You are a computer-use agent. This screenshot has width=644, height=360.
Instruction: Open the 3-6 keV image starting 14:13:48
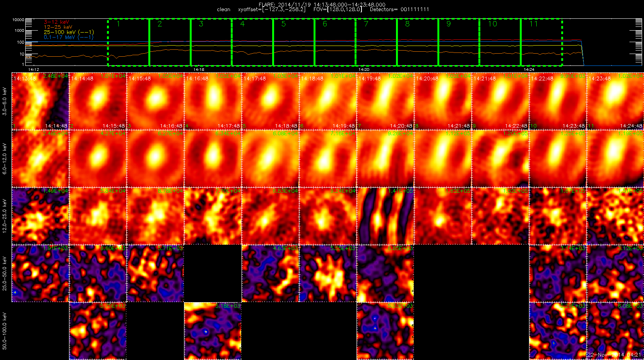[x=40, y=101]
